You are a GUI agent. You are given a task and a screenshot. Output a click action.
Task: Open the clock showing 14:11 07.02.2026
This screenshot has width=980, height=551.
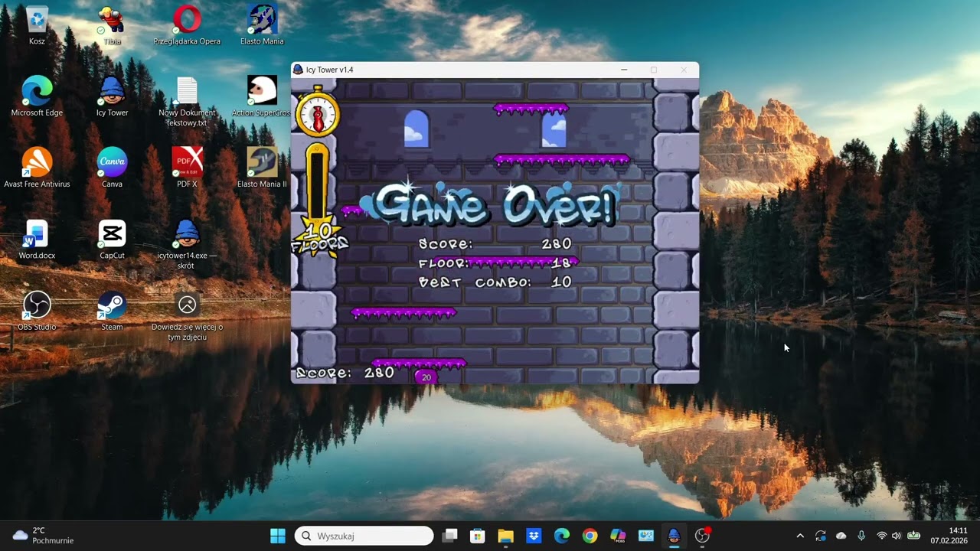949,536
